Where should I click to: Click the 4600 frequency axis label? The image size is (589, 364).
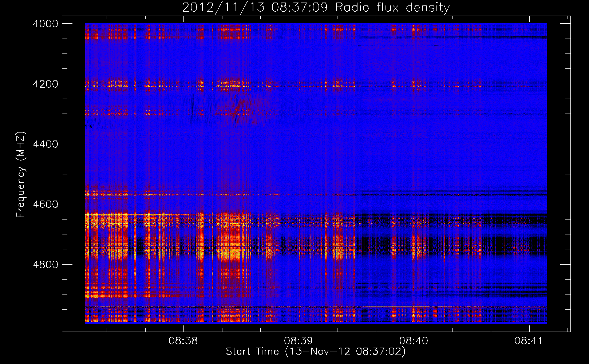tap(46, 204)
